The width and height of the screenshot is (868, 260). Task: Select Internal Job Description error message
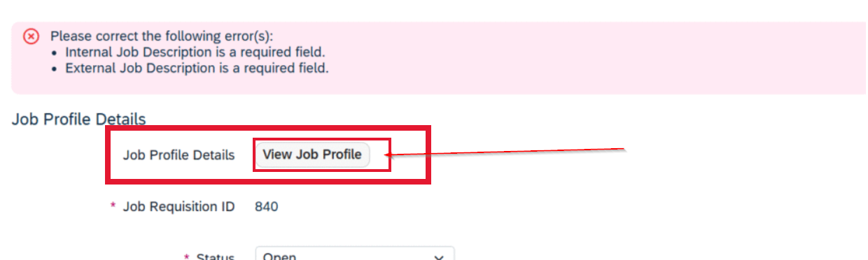[195, 52]
